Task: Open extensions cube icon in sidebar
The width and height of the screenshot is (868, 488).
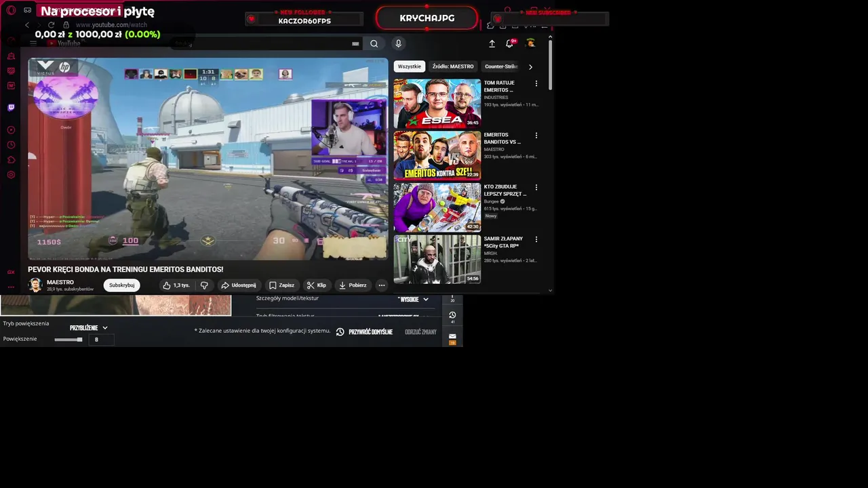Action: point(11,160)
